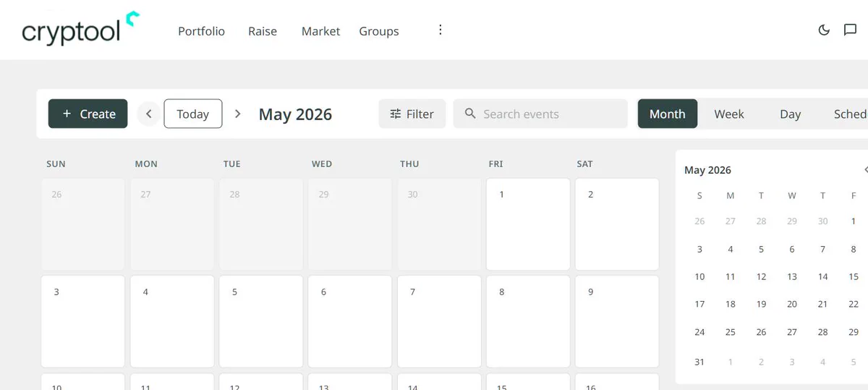
Task: Pick day 26 in mini calendar bottom rows
Action: 761,332
